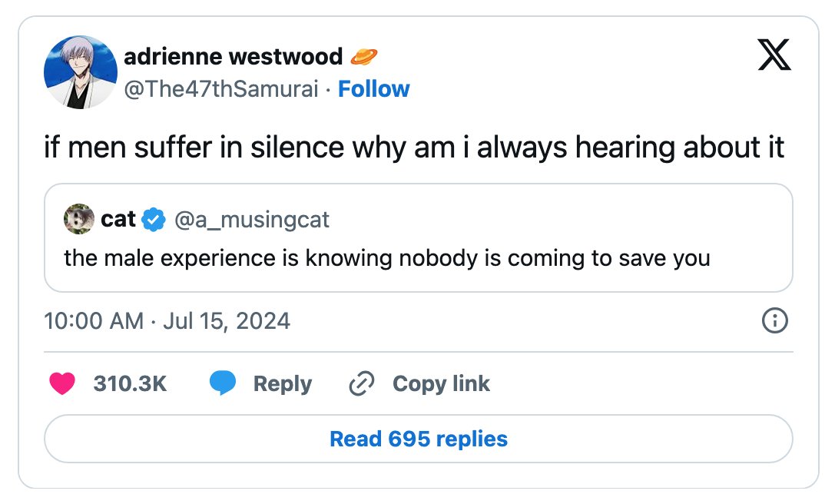Click the verified badge next to cat

154,220
